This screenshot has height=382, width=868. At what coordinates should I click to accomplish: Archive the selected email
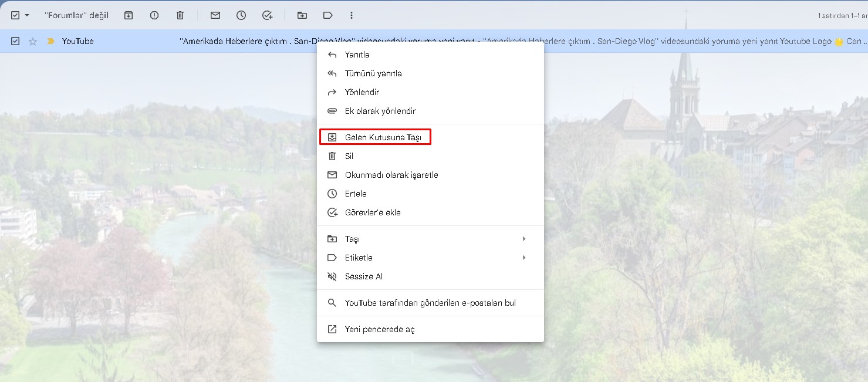click(x=128, y=15)
